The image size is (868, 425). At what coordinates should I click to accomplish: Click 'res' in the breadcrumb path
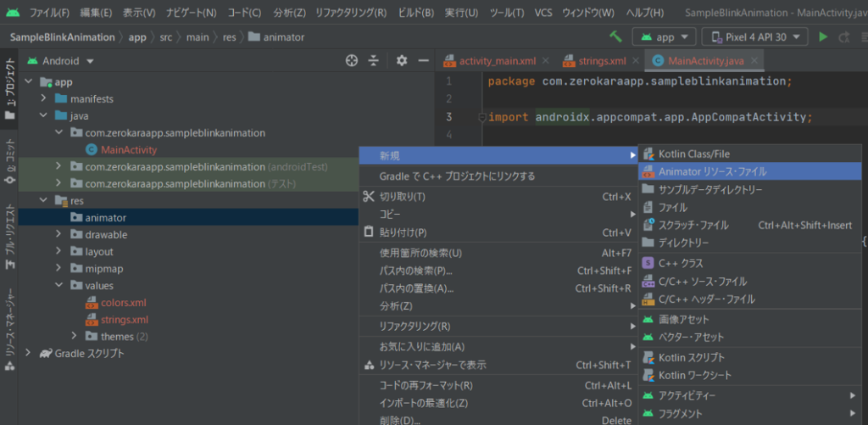(229, 37)
